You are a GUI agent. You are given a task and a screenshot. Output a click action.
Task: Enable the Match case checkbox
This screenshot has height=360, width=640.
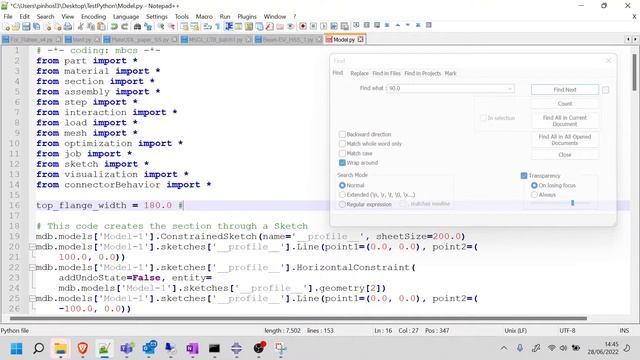pyautogui.click(x=342, y=153)
